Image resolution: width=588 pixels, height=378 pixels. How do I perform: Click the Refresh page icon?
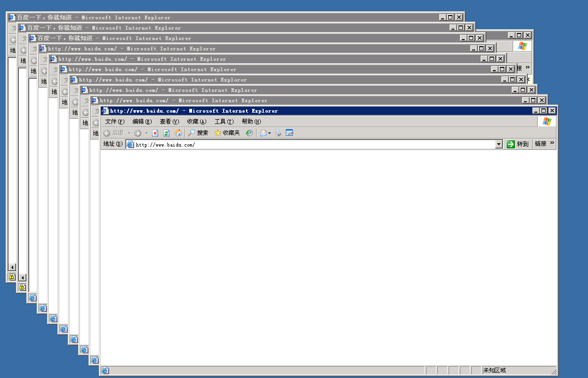coord(166,133)
